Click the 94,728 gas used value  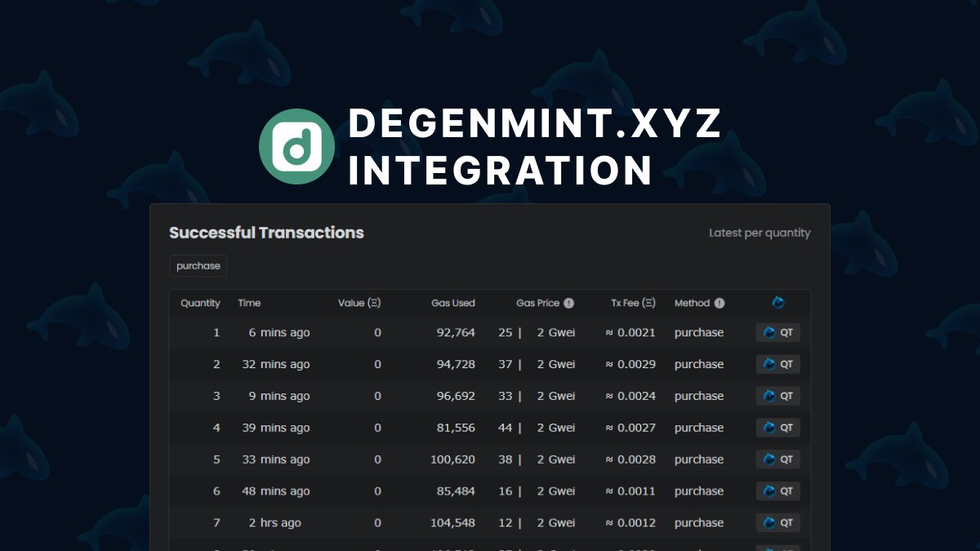456,364
